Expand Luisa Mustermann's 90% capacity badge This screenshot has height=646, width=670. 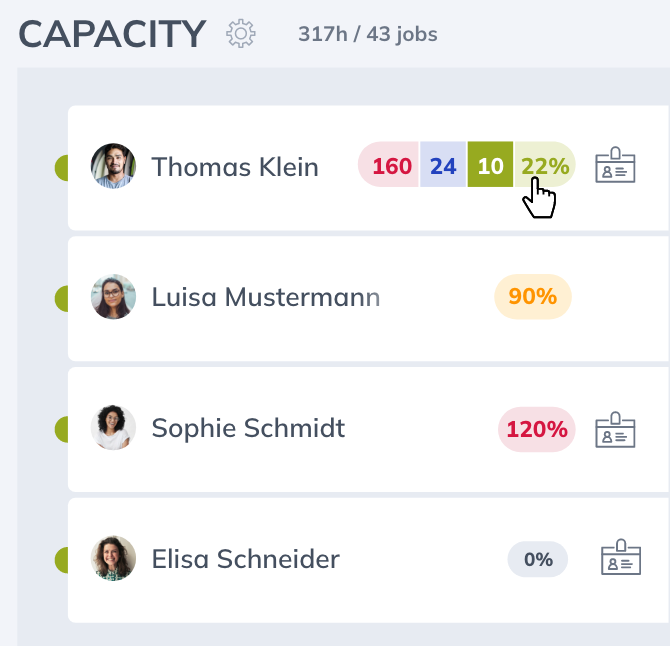532,296
